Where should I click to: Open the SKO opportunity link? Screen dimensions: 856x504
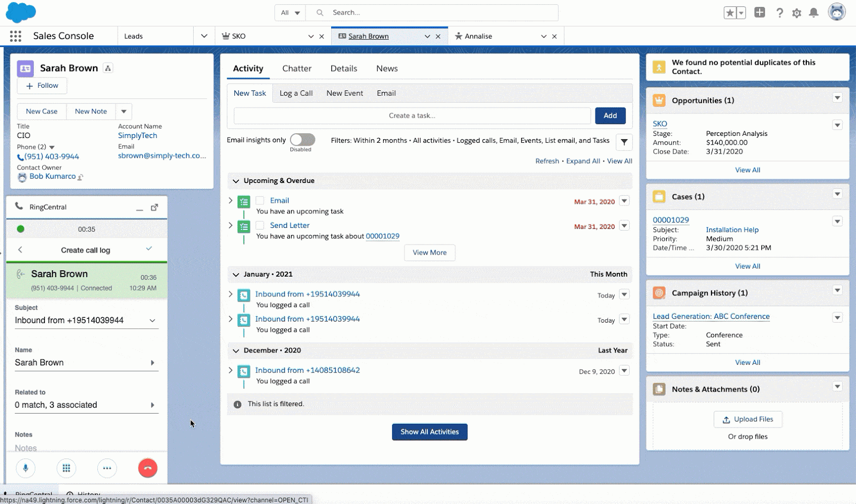click(x=660, y=124)
